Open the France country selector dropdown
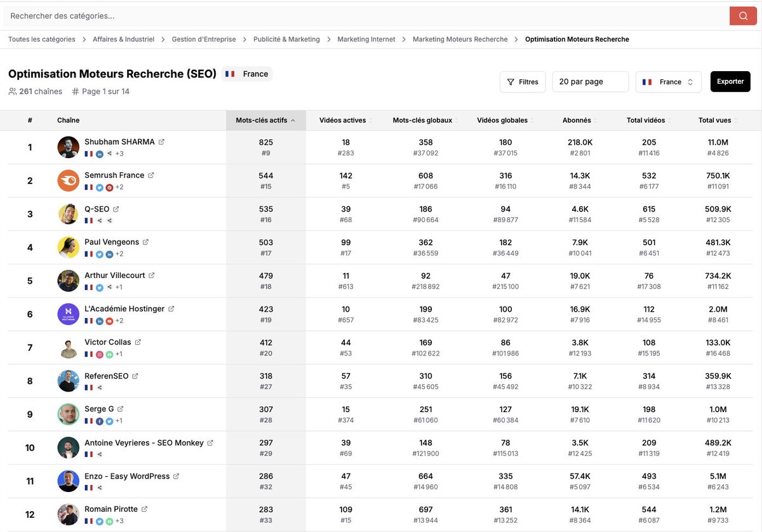This screenshot has width=762, height=532. 668,82
